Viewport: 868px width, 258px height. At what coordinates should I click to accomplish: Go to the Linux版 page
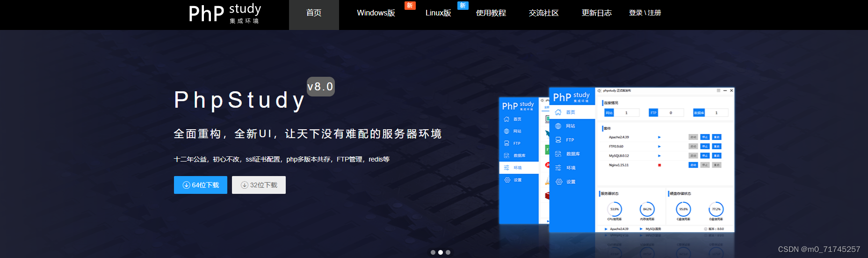point(438,13)
